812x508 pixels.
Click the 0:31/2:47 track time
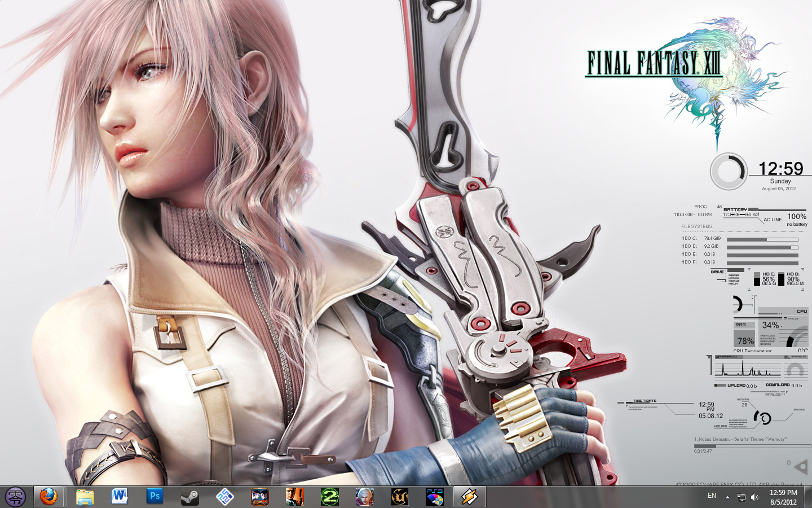[x=703, y=451]
